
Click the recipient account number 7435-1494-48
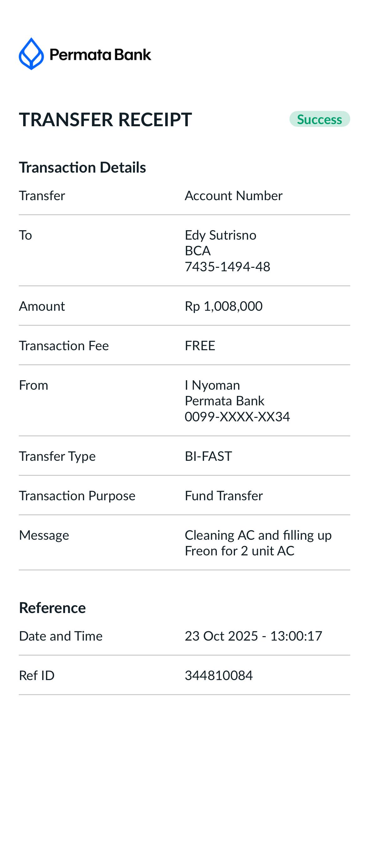[228, 267]
